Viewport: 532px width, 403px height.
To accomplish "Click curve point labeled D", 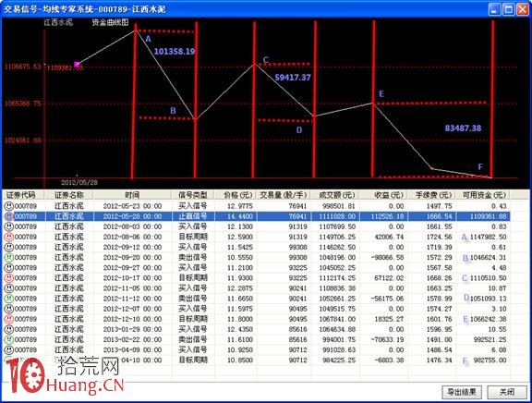I will pyautogui.click(x=315, y=116).
